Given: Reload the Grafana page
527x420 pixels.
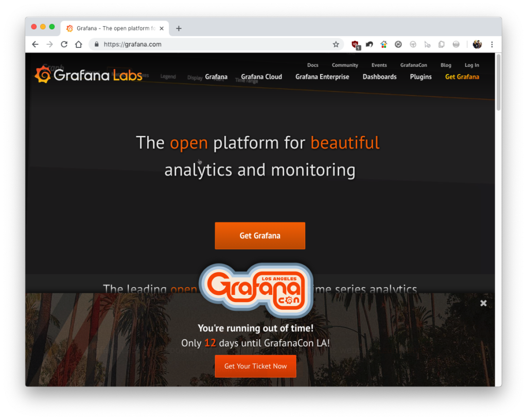Looking at the screenshot, I should 64,44.
